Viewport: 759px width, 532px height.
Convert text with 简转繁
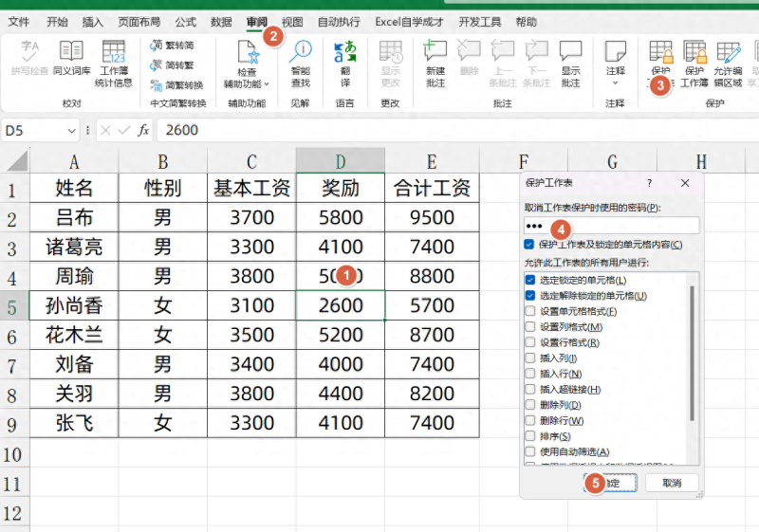click(x=172, y=64)
